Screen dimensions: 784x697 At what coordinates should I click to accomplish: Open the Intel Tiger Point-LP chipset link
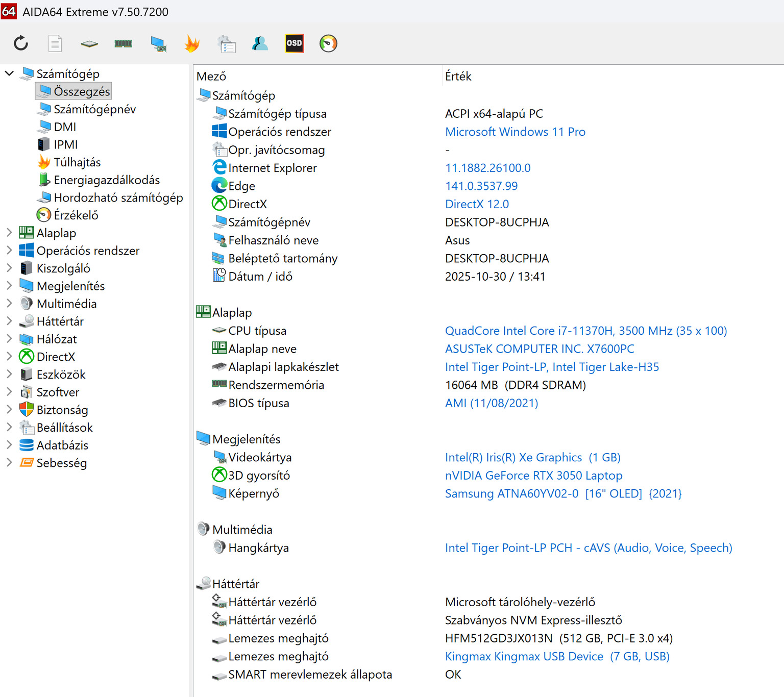tap(552, 367)
